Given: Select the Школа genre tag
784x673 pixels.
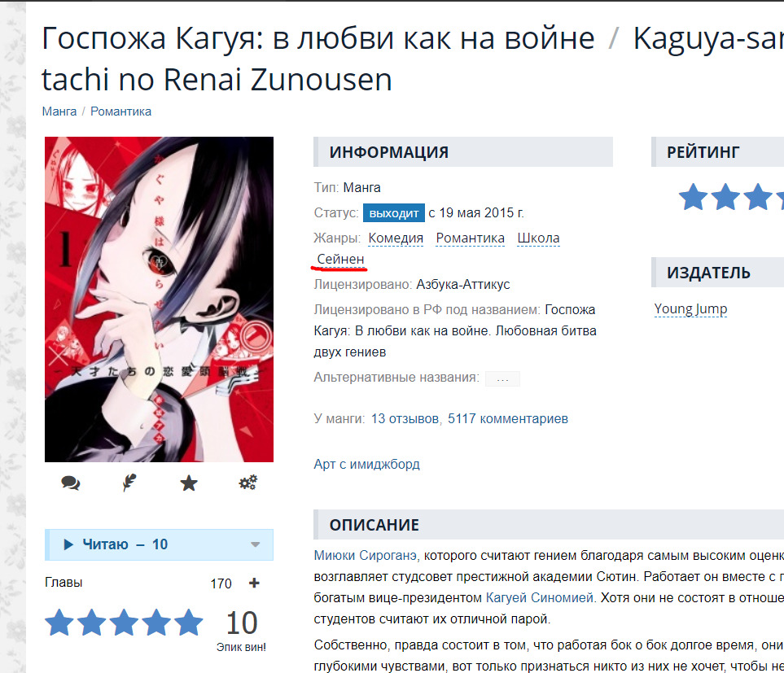Looking at the screenshot, I should pyautogui.click(x=538, y=238).
